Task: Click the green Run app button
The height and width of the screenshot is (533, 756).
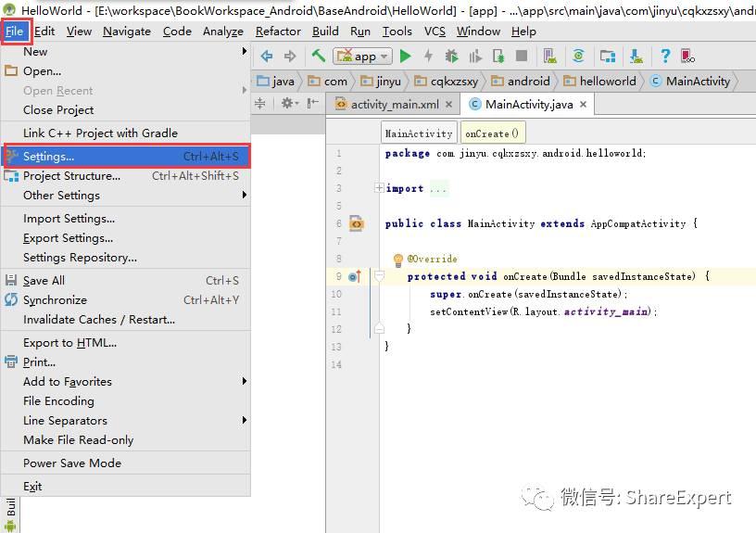Action: point(405,57)
